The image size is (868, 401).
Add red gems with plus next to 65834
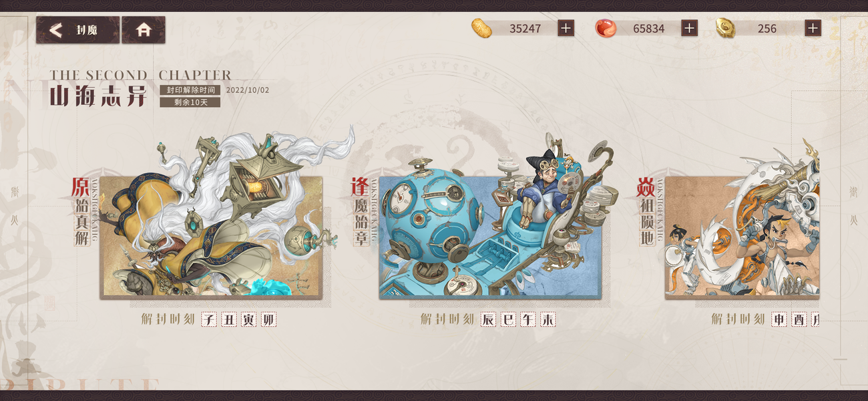click(690, 28)
